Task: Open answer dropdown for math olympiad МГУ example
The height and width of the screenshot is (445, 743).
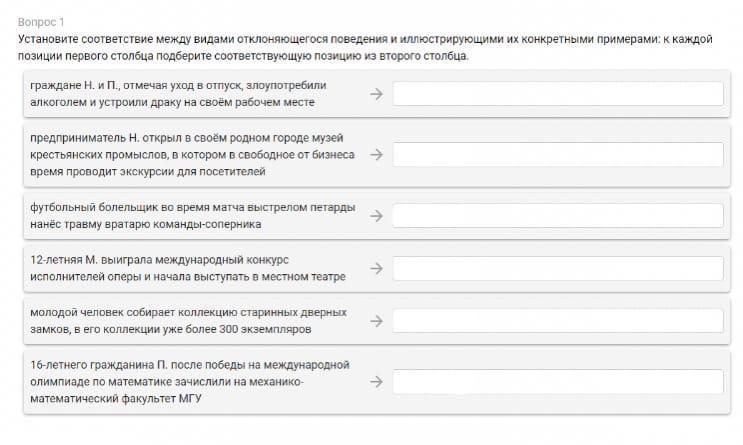Action: (558, 381)
